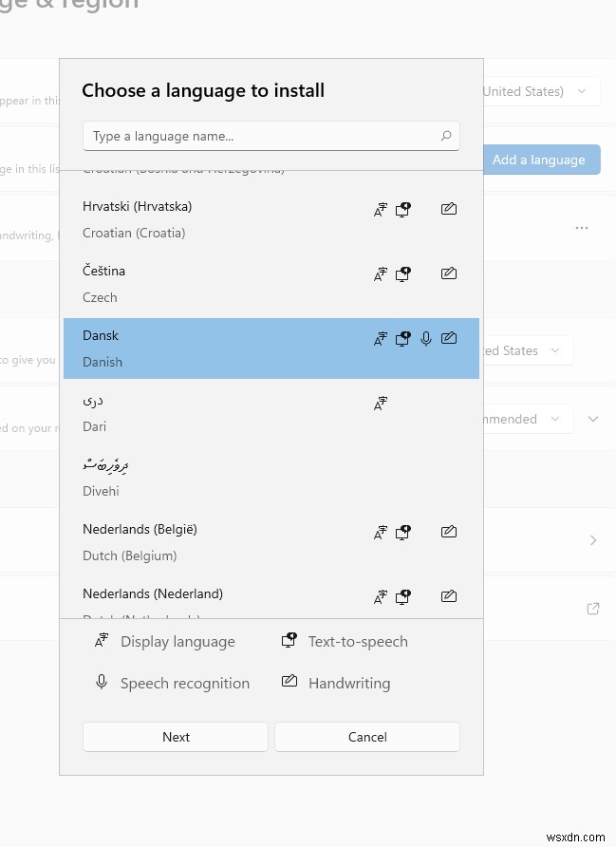The height and width of the screenshot is (847, 616).
Task: Focus the Type a language name field
Action: (x=261, y=136)
